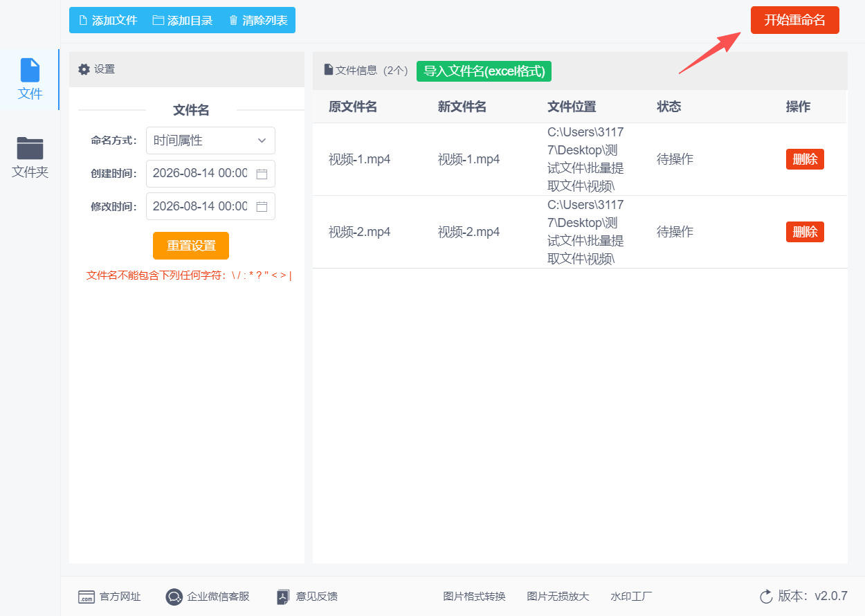Click the version text v2.0.7
Image resolution: width=865 pixels, height=616 pixels.
[x=830, y=596]
